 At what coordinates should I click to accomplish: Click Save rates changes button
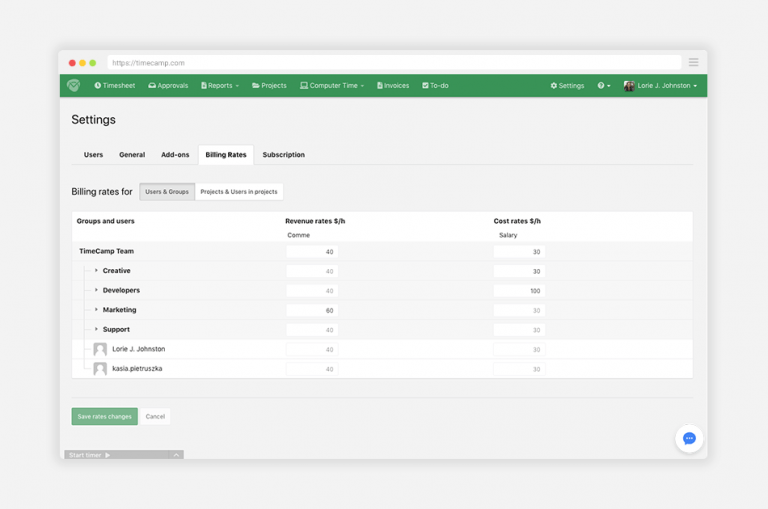coord(104,416)
